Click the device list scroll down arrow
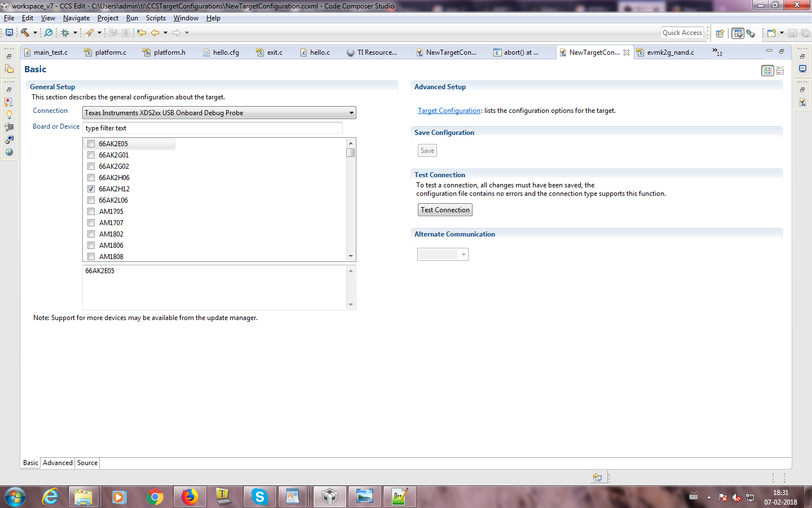Screen dimensions: 812x508 (351, 256)
